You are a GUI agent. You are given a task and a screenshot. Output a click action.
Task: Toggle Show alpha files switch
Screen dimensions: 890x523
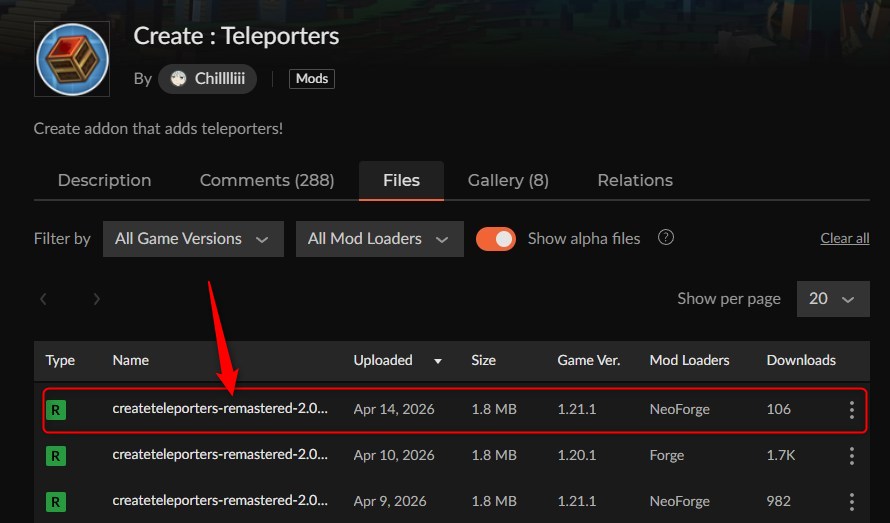(x=496, y=239)
